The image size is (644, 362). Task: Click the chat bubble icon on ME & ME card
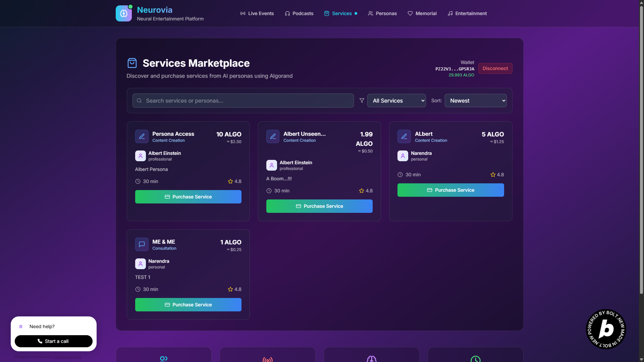(142, 244)
